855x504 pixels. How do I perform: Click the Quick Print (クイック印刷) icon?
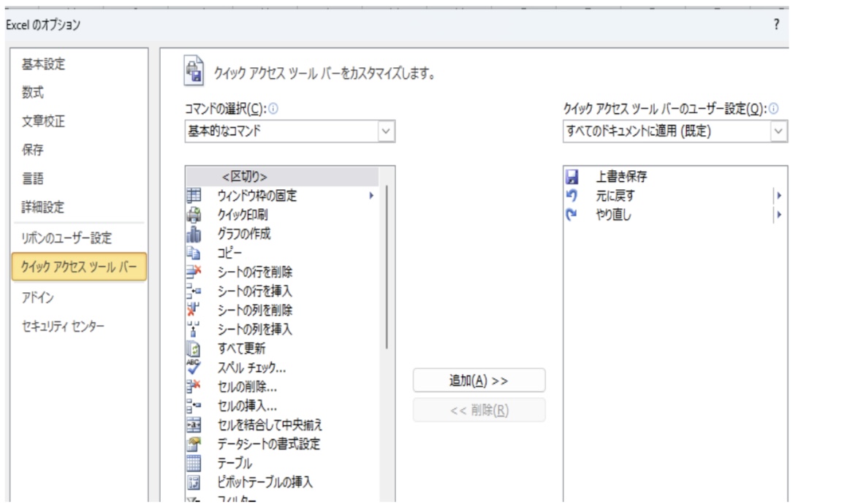point(194,215)
